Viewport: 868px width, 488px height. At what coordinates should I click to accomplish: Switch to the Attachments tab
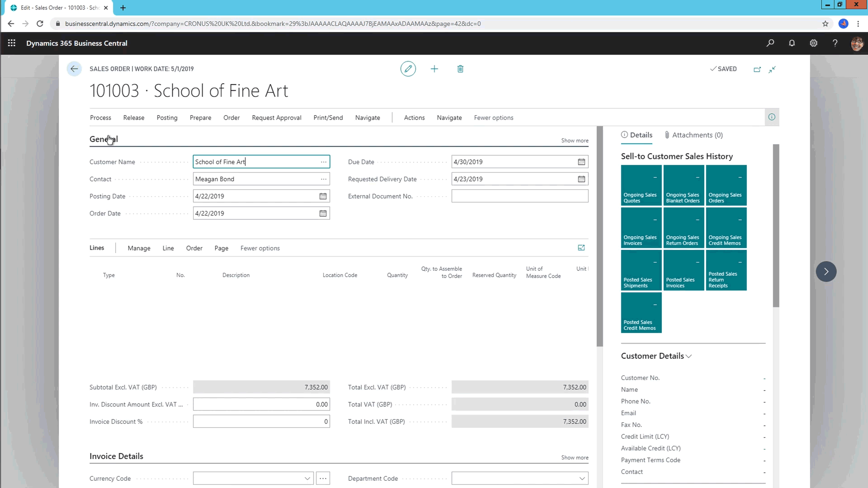[693, 135]
